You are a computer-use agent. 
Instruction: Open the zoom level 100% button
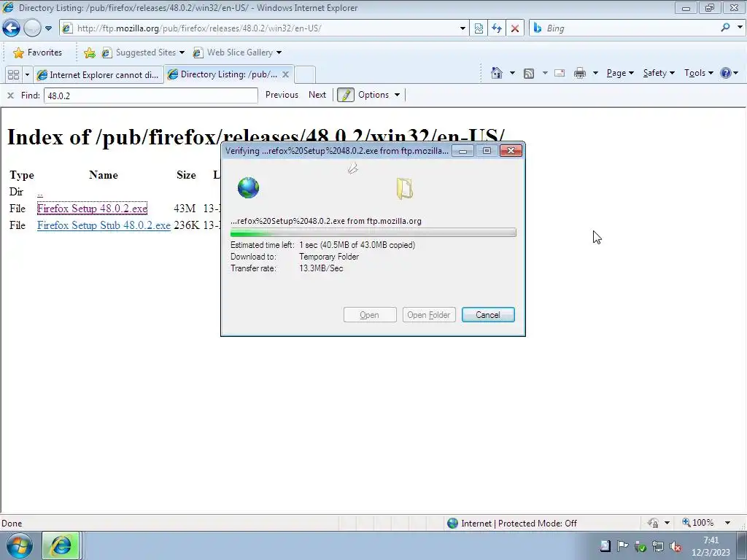698,523
